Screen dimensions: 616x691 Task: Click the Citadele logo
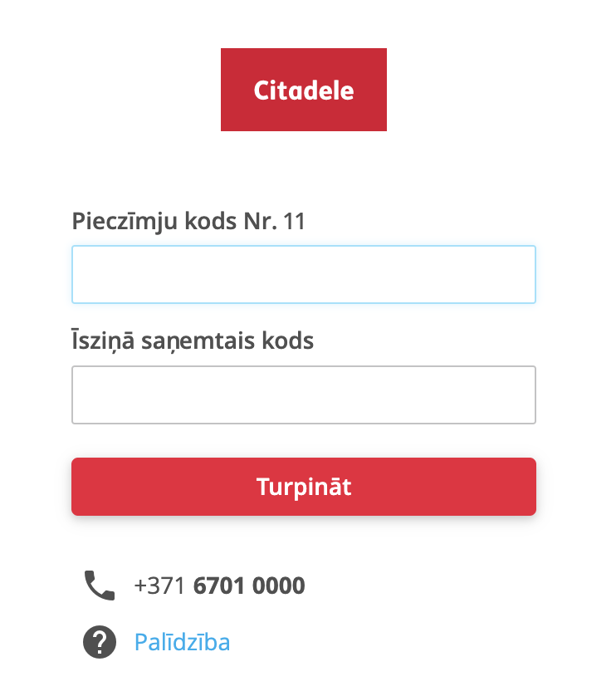[x=304, y=90]
